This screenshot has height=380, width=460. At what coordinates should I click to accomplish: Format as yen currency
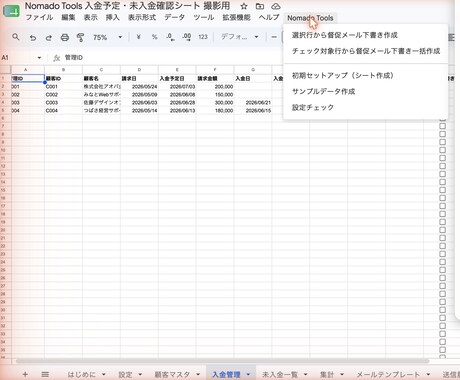click(x=138, y=37)
